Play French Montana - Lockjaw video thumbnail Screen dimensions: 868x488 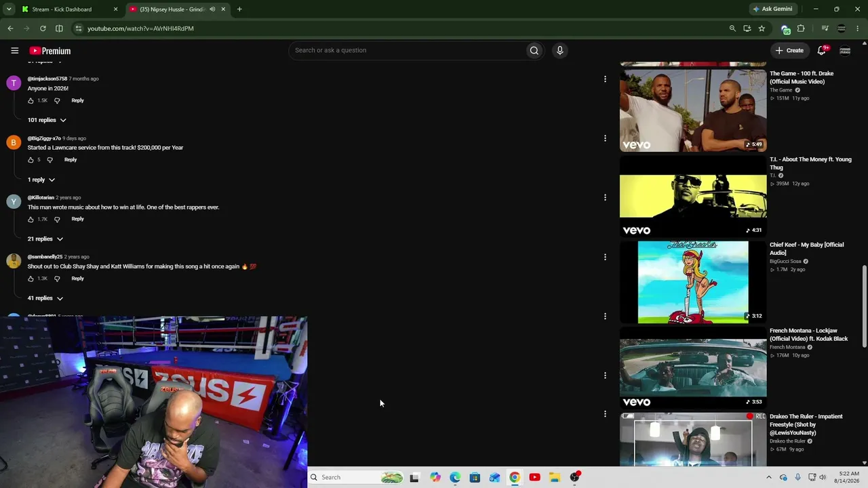(693, 368)
